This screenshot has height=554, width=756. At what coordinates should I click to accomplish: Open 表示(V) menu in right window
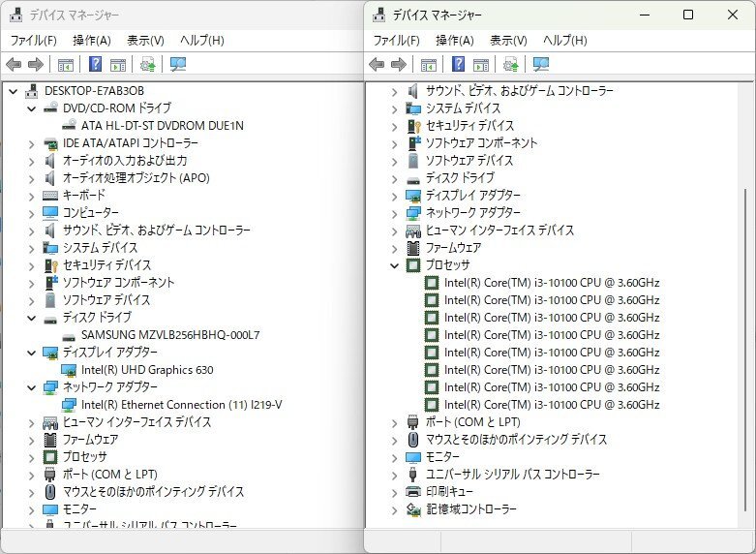click(508, 40)
